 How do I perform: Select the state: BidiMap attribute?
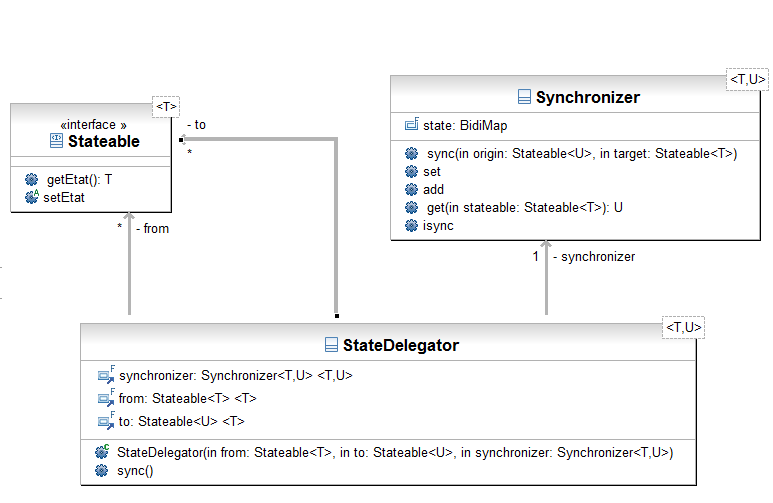465,125
